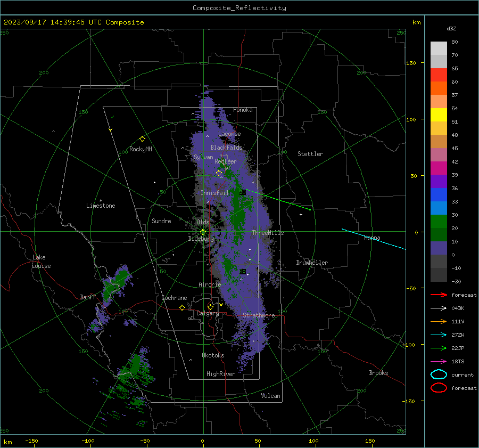This screenshot has width=479, height=448.
Task: Click the yellow diamond marker at Red Deer
Action: pos(219,173)
